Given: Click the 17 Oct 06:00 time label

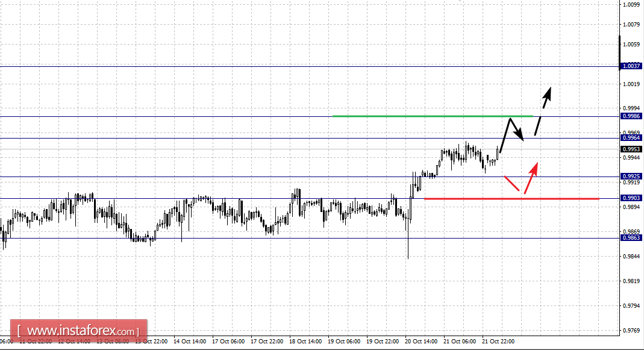Looking at the screenshot, I should point(228,342).
